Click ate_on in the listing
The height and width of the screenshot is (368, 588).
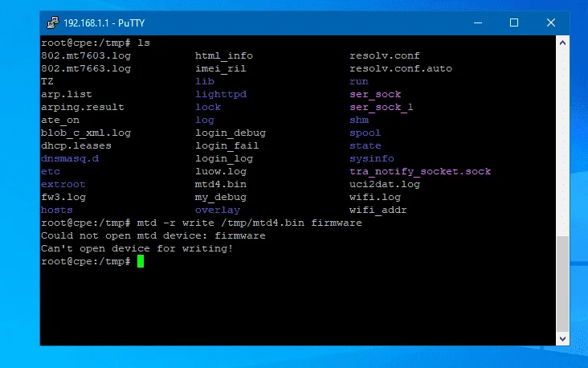point(60,120)
